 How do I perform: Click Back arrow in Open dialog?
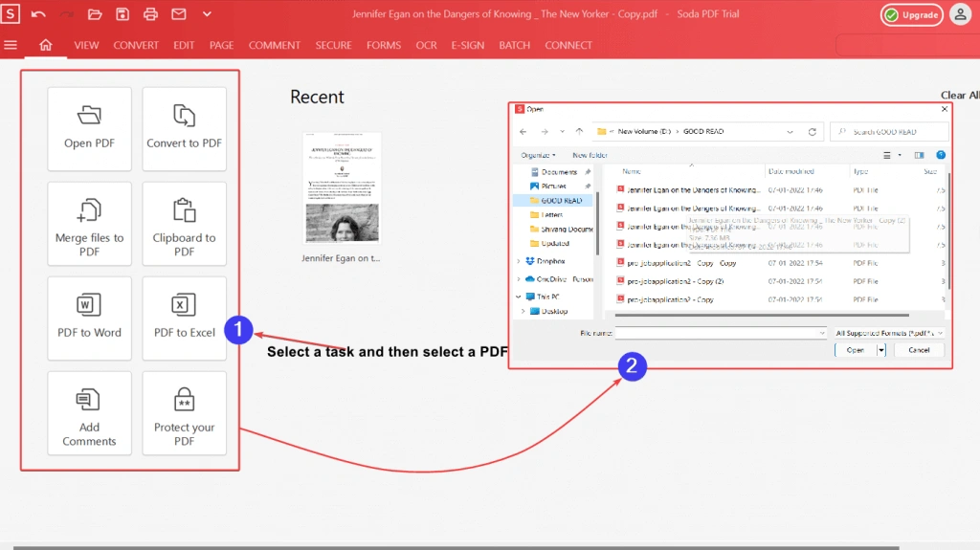point(523,132)
